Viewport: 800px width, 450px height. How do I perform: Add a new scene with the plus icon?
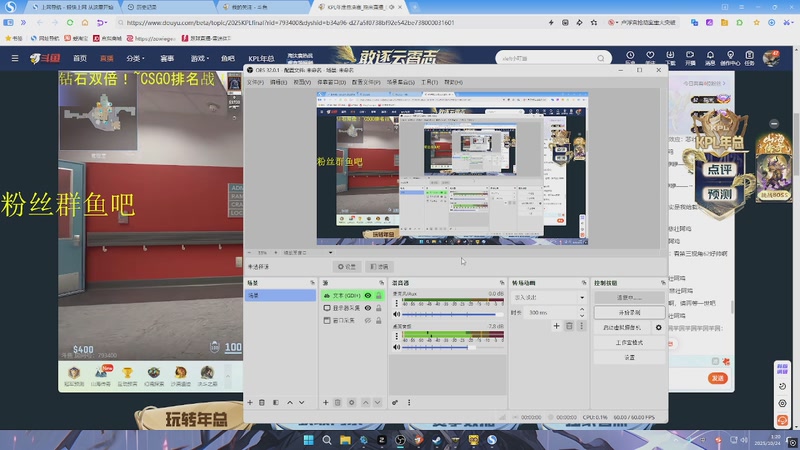250,403
